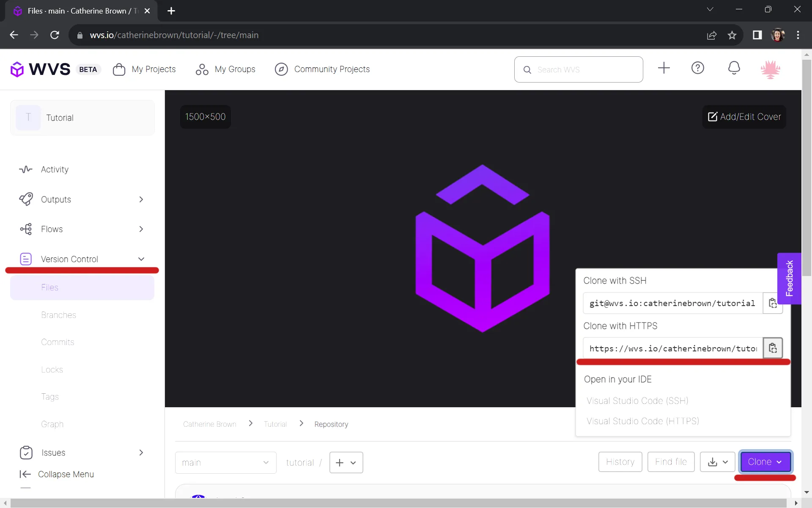Open the Feedback side tab

[789, 279]
